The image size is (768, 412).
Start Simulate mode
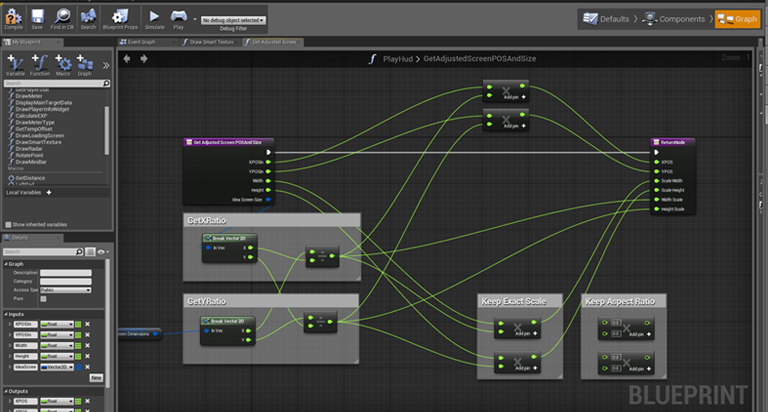154,19
